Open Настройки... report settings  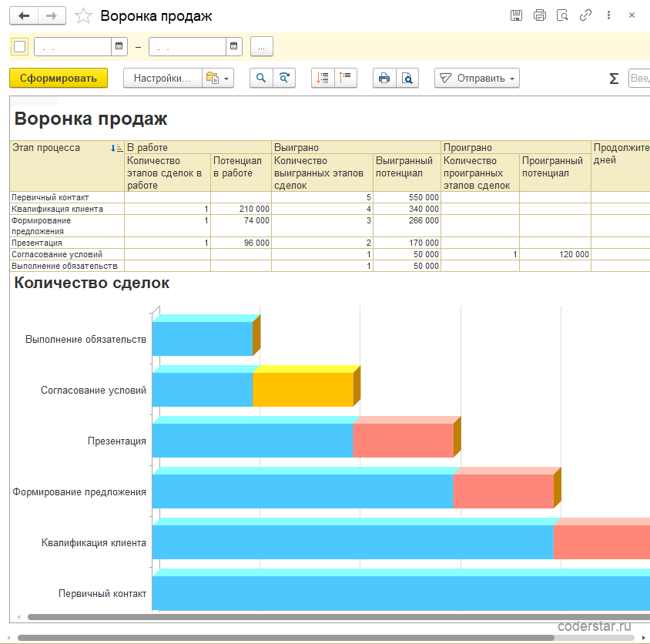[x=162, y=78]
